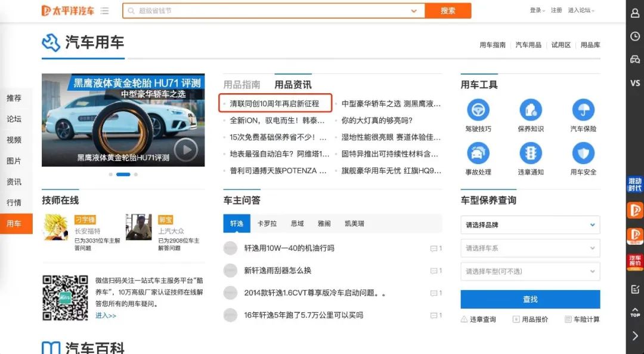Scan the WeChat QR code image
644x354 pixels.
pyautogui.click(x=65, y=298)
